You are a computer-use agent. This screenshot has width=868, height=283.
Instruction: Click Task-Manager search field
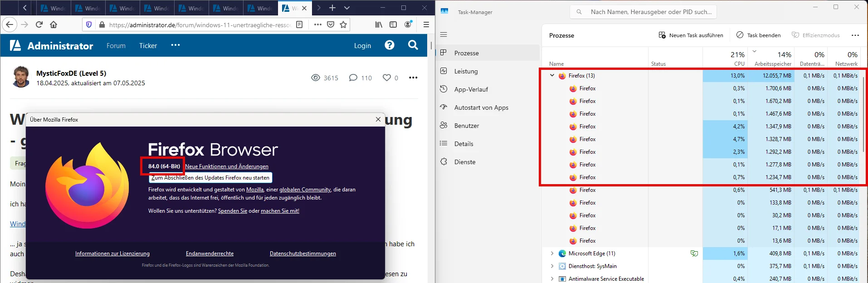[643, 12]
